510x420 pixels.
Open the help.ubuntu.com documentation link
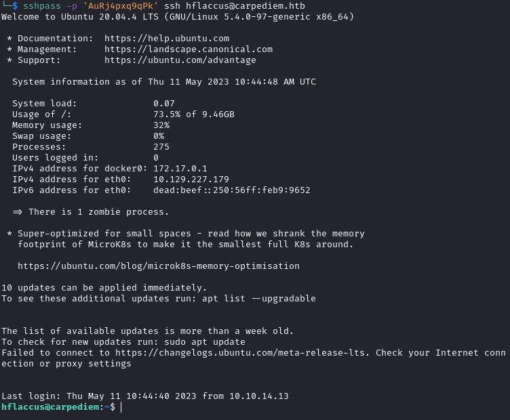point(167,39)
